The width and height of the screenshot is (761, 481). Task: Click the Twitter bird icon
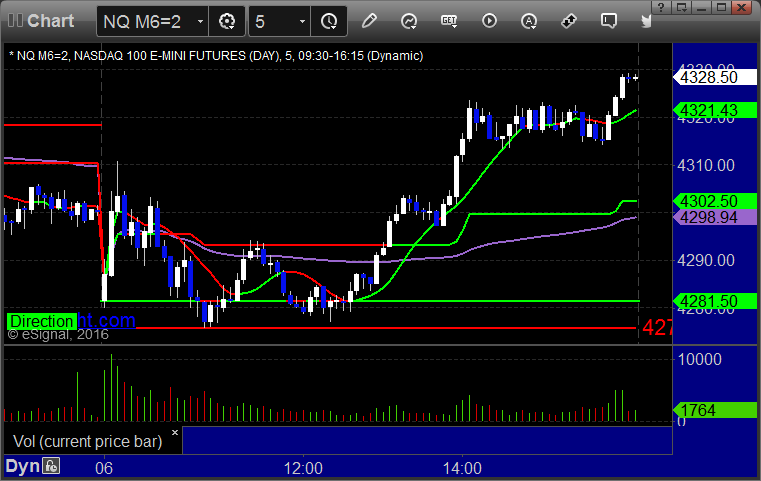point(646,21)
